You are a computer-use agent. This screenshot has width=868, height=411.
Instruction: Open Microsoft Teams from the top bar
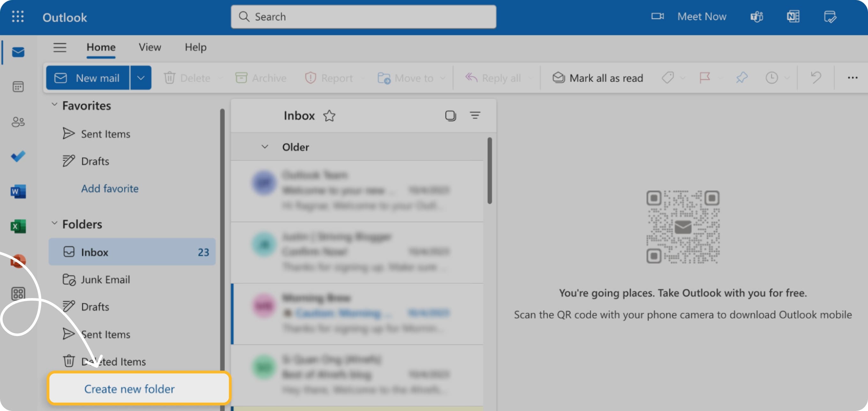[x=757, y=17]
